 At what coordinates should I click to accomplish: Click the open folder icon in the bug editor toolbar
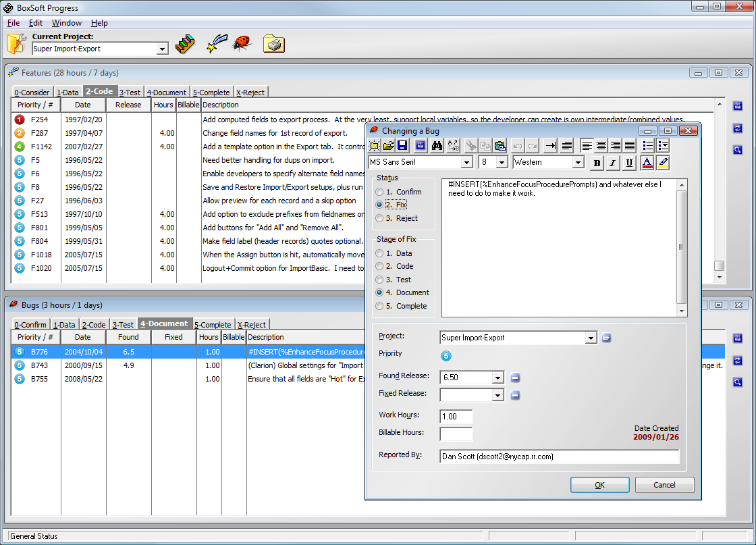pos(388,146)
